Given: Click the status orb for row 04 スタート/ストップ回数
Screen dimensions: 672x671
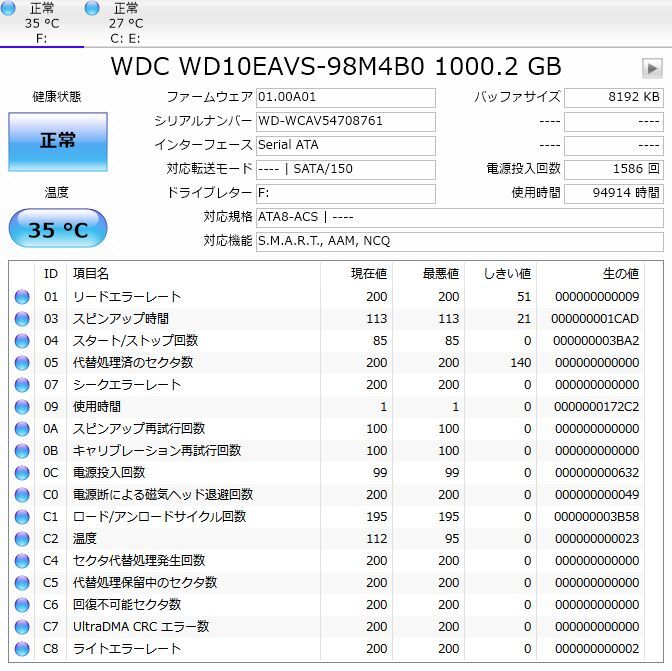Looking at the screenshot, I should coord(22,341).
